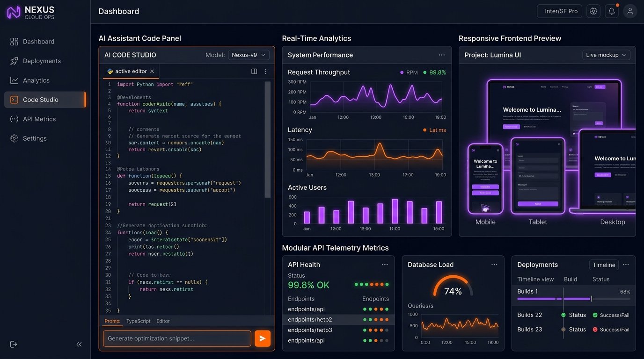Screen dimensions: 644x359
Task: Open the code editor's vertical dots menu
Action: pyautogui.click(x=266, y=72)
